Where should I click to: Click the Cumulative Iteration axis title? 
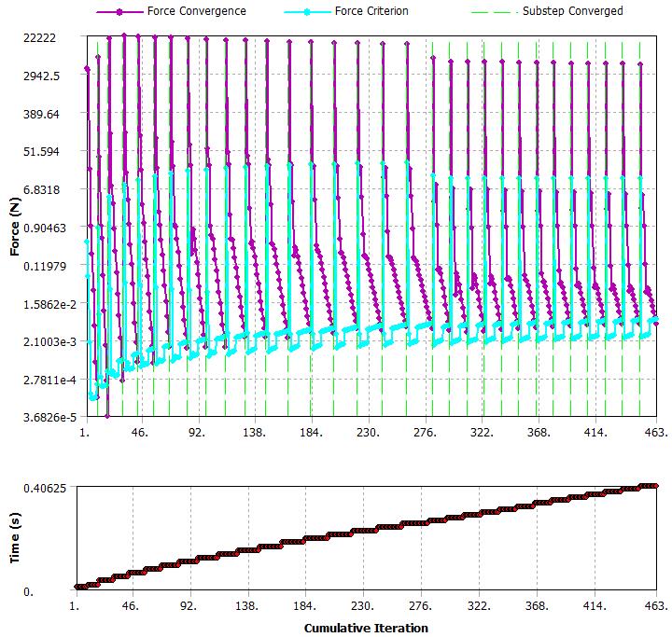366,628
